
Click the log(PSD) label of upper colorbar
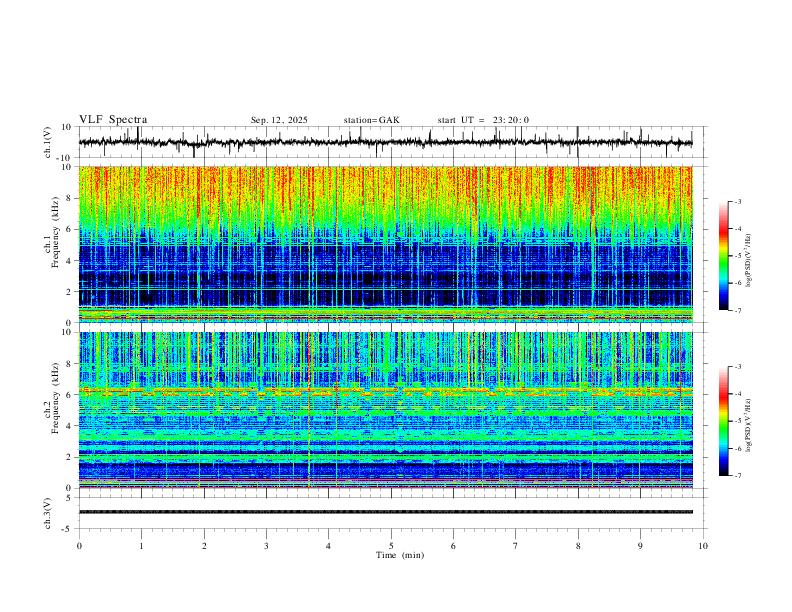(x=749, y=261)
